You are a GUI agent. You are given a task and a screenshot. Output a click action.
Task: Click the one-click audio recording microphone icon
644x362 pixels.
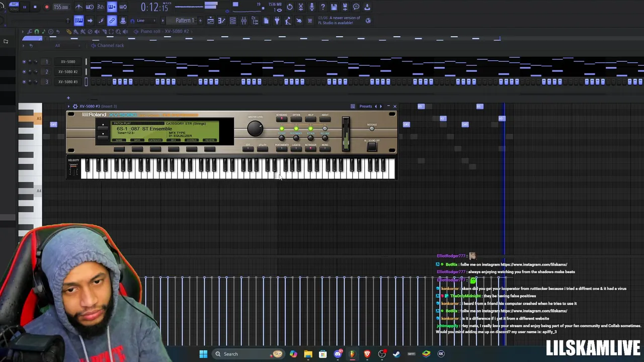pos(312,7)
